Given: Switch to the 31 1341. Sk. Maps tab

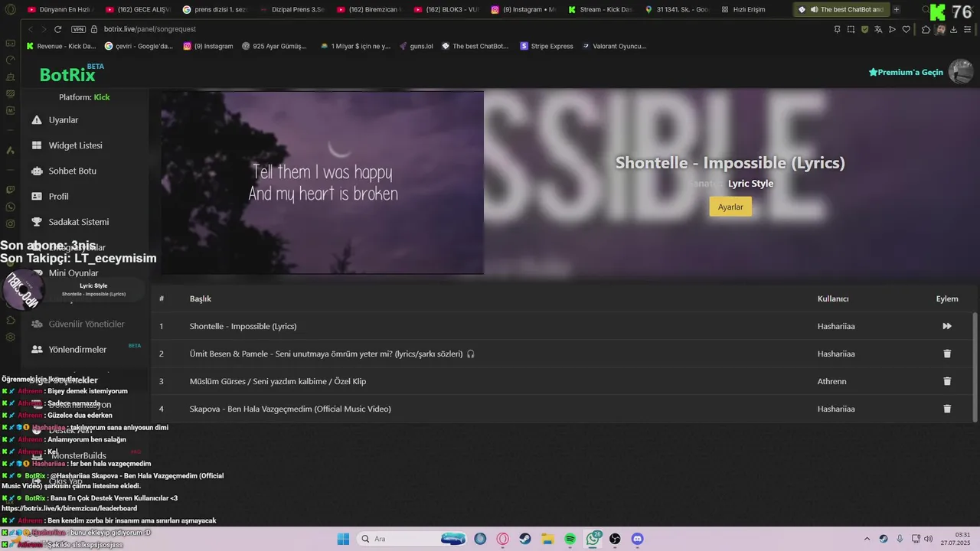Looking at the screenshot, I should (677, 9).
